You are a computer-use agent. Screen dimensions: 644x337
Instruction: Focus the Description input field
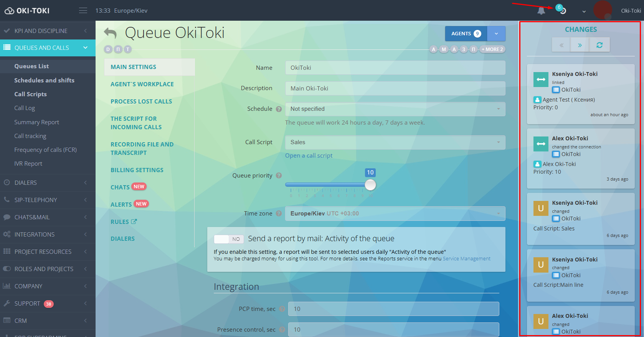coord(395,89)
